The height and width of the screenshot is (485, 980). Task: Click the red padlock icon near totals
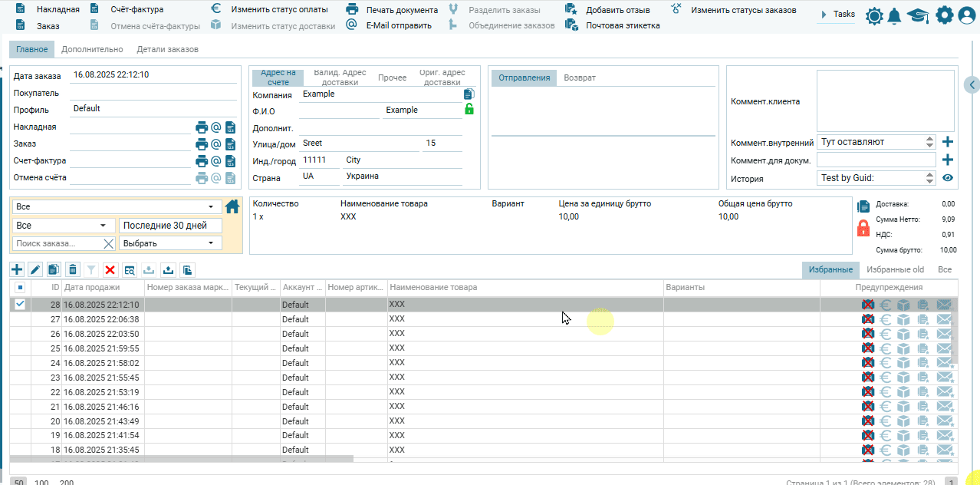point(863,228)
